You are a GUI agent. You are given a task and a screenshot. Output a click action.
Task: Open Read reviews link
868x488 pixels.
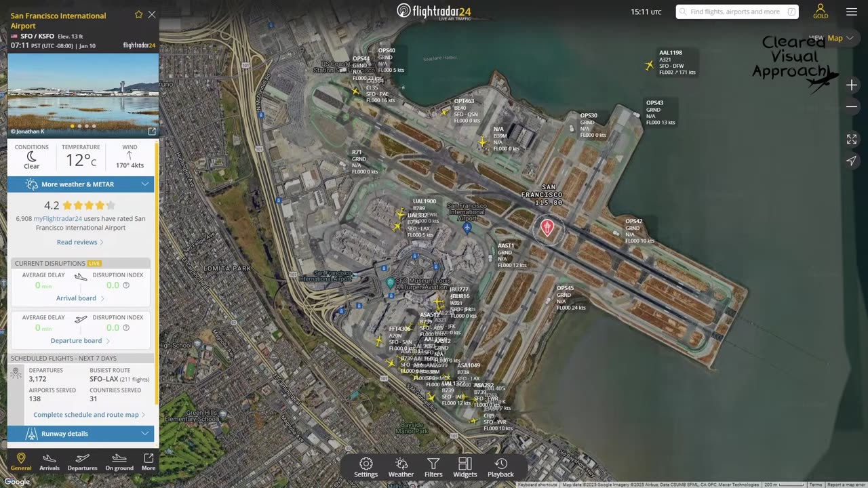80,242
